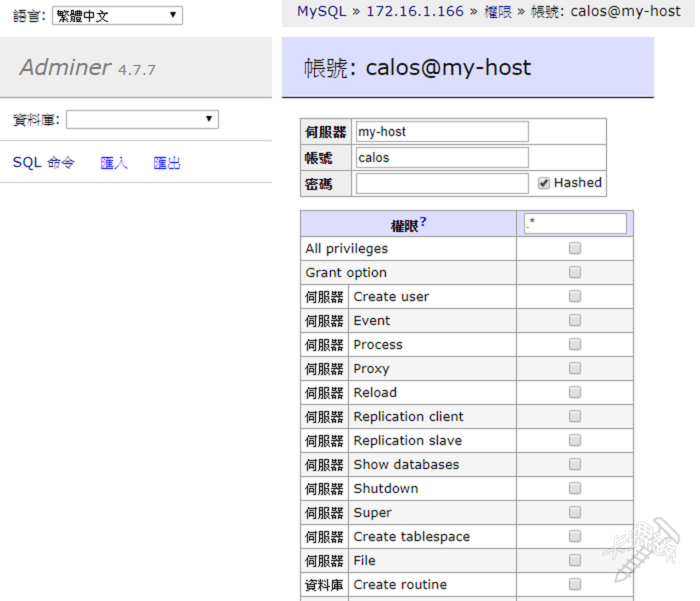Focus the empty 密碼 password field
Screen dimensions: 700x601
[x=442, y=183]
